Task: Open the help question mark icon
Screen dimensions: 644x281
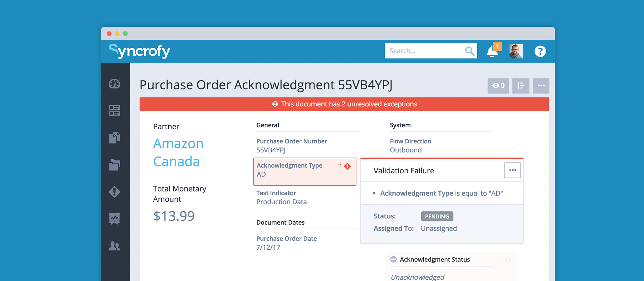Action: pyautogui.click(x=540, y=51)
